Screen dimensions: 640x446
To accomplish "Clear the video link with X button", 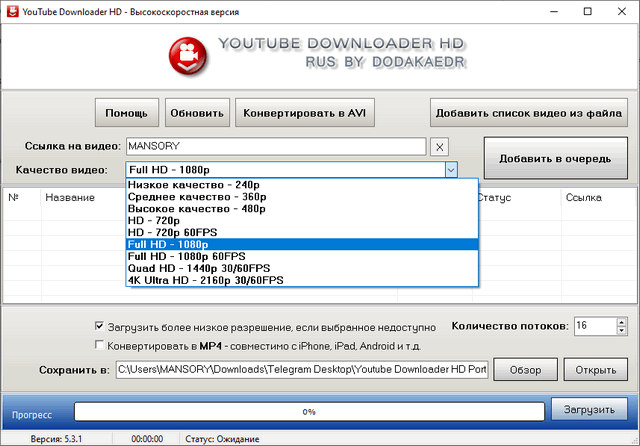I will 440,147.
